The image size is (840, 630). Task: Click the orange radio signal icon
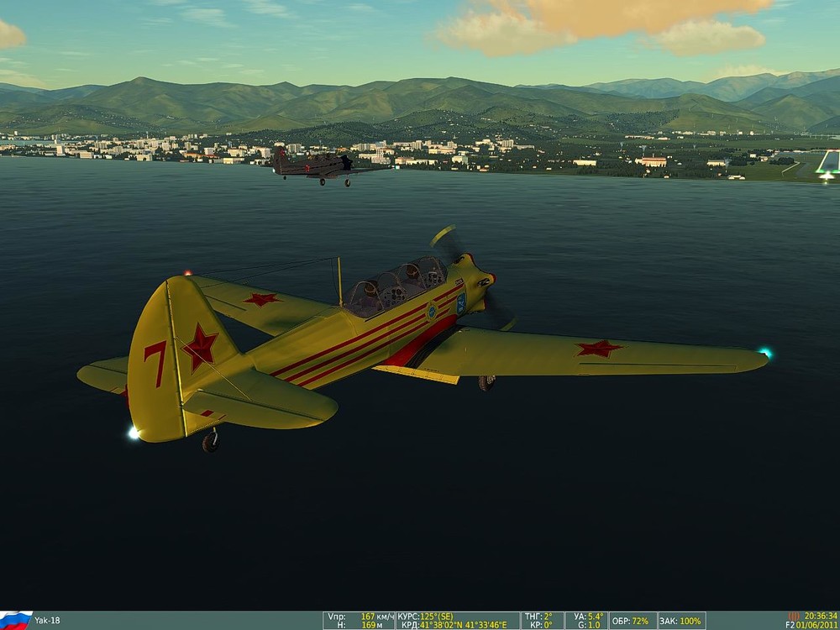click(794, 616)
